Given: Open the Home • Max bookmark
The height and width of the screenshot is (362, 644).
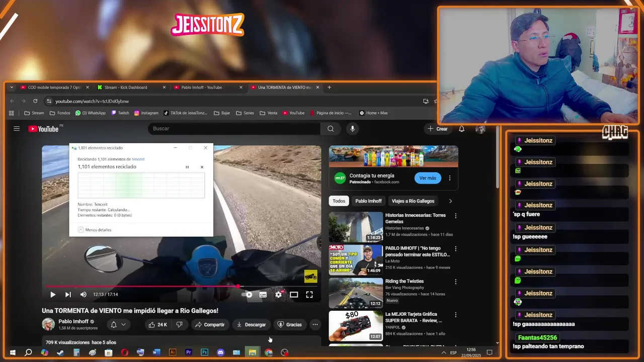Looking at the screenshot, I should [373, 113].
